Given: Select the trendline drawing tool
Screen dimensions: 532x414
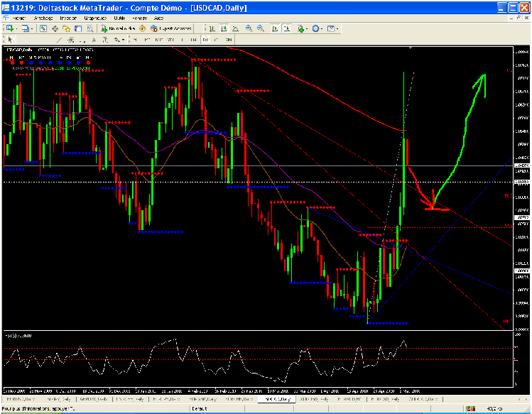Looking at the screenshot, I should [x=59, y=40].
